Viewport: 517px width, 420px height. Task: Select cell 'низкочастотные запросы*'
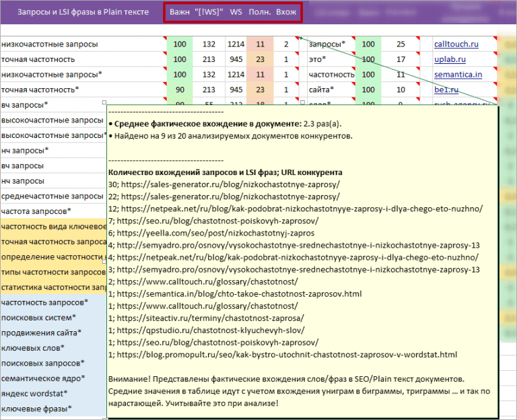point(83,75)
